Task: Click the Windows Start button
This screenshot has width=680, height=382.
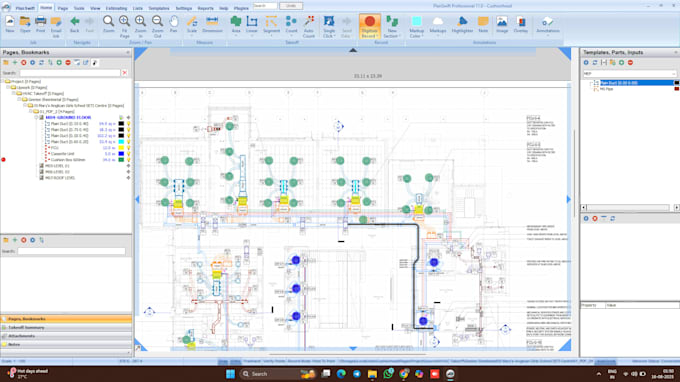Action: 230,374
